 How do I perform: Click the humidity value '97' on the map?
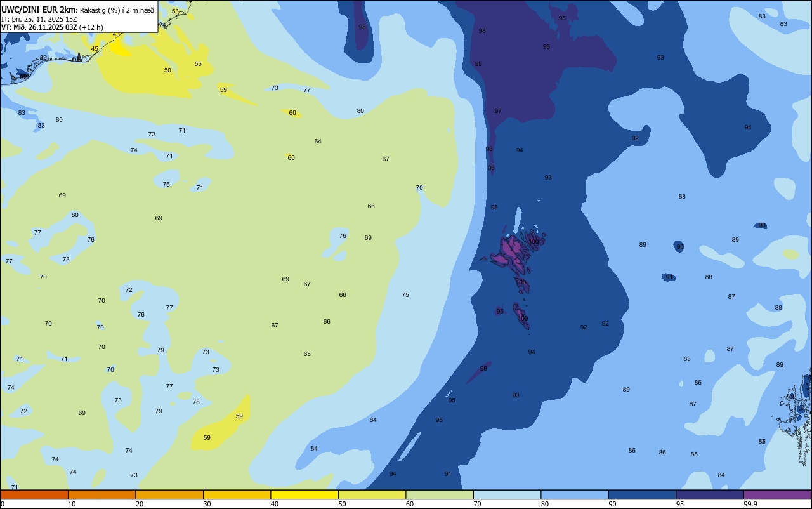(498, 111)
